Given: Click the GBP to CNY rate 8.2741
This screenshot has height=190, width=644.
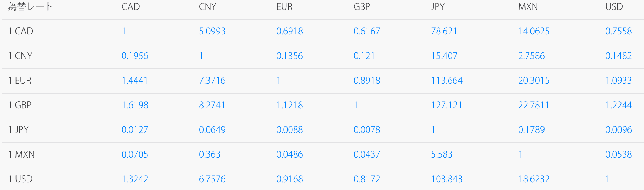Looking at the screenshot, I should pyautogui.click(x=212, y=105).
